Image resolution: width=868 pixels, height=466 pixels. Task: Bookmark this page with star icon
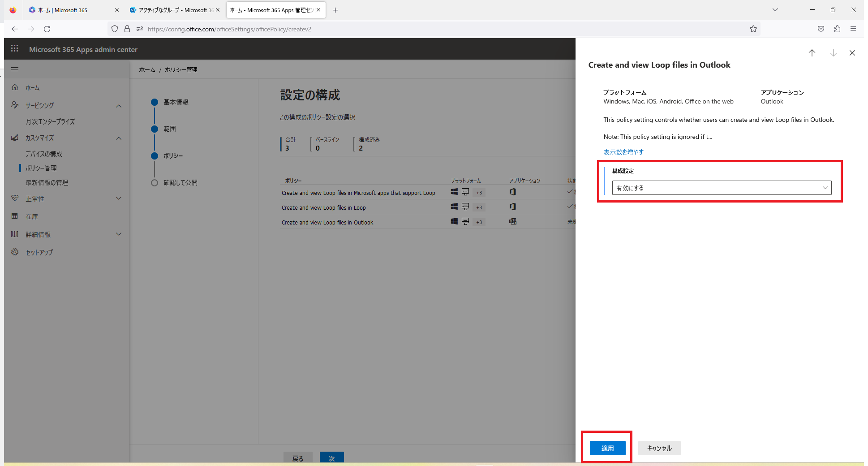coord(753,29)
